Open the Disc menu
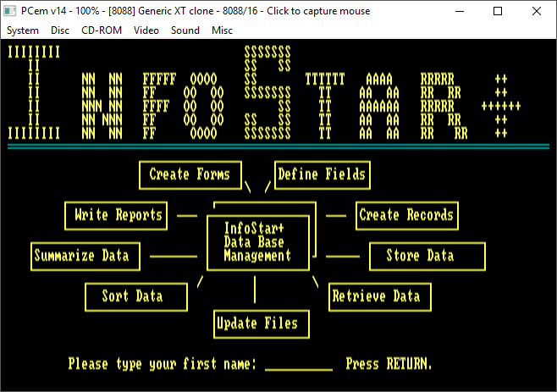 pos(59,30)
